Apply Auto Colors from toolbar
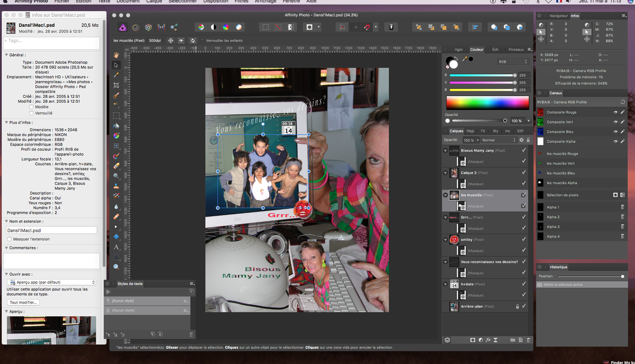This screenshot has height=364, width=635. click(x=226, y=27)
